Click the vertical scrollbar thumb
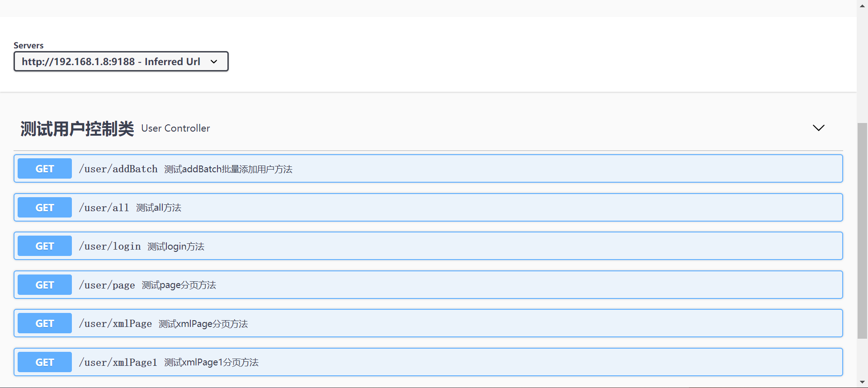Screen dimensions: 868x388 [x=862, y=231]
